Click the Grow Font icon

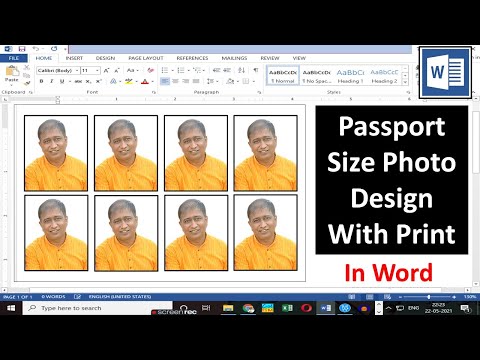[106, 70]
